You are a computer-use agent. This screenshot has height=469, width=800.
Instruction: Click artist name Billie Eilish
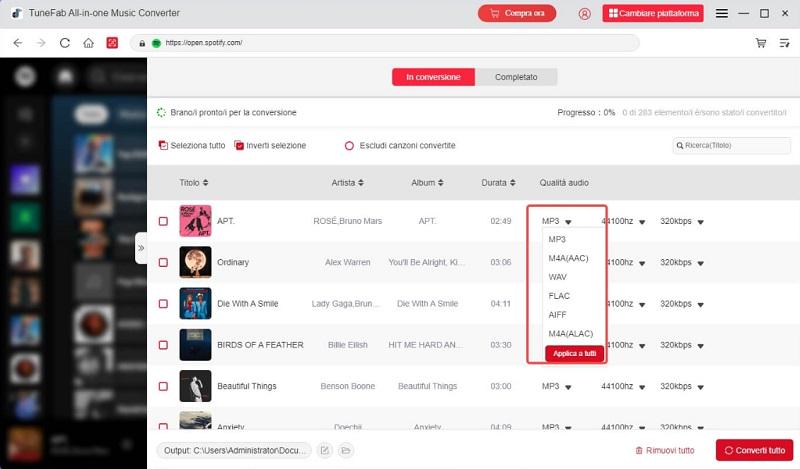tap(347, 345)
